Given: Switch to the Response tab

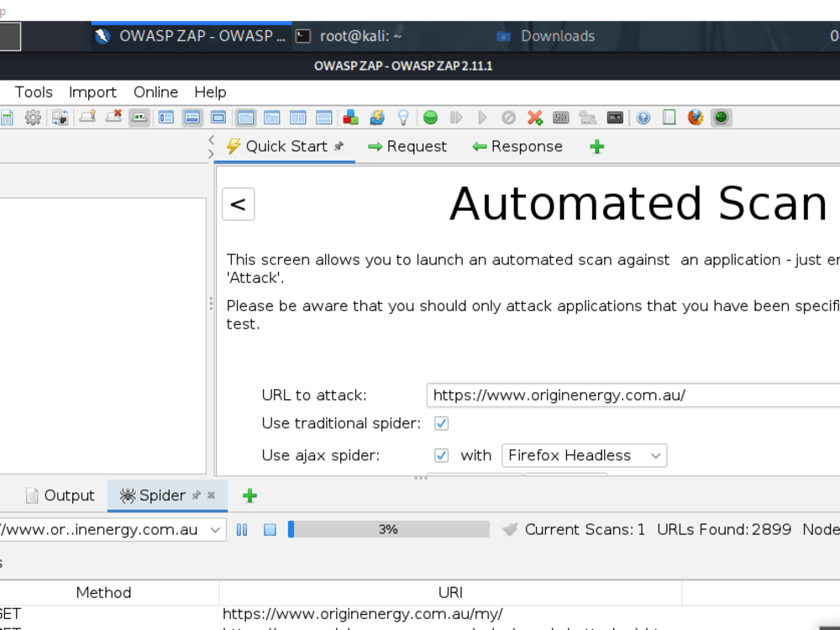Looking at the screenshot, I should tap(517, 146).
